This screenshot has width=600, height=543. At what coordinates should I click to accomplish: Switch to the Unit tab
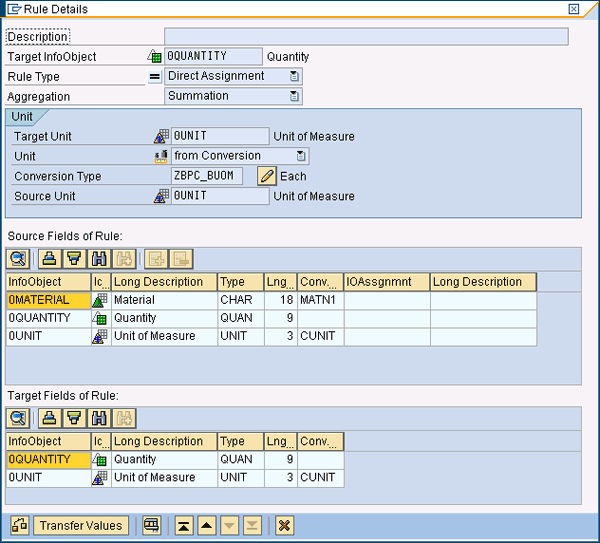22,117
